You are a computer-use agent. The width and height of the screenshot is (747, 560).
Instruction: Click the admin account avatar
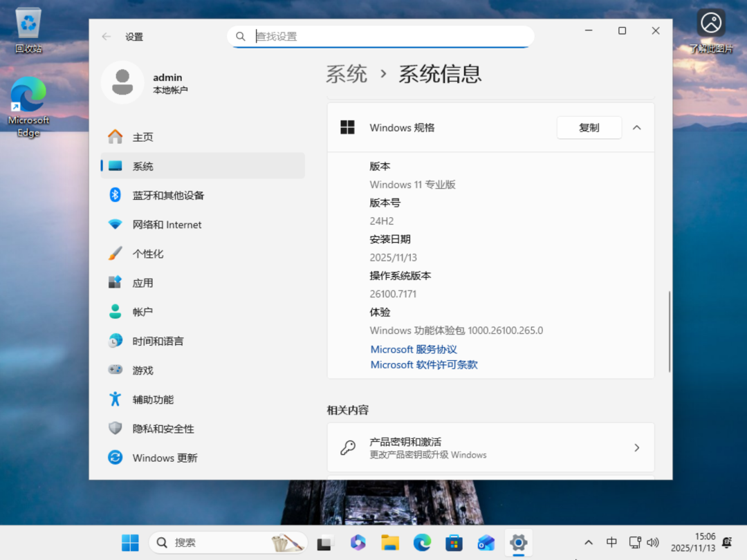(122, 82)
